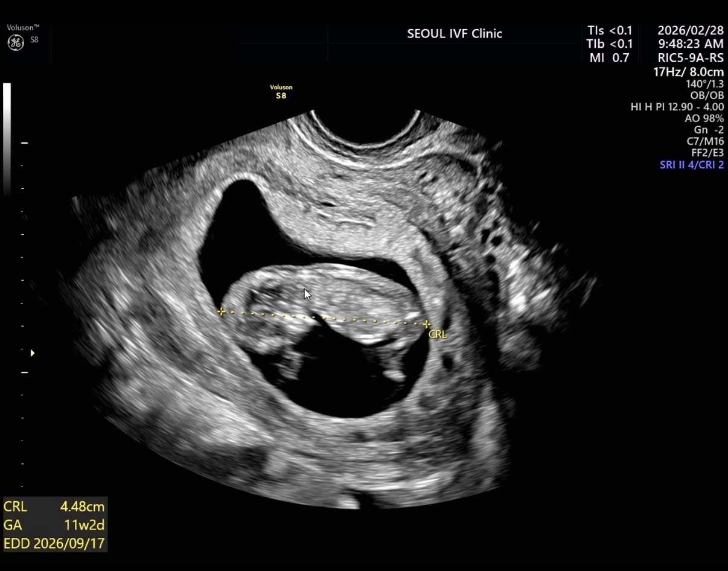The height and width of the screenshot is (571, 728).
Task: Click the C7/M16 image parameter
Action: point(704,141)
